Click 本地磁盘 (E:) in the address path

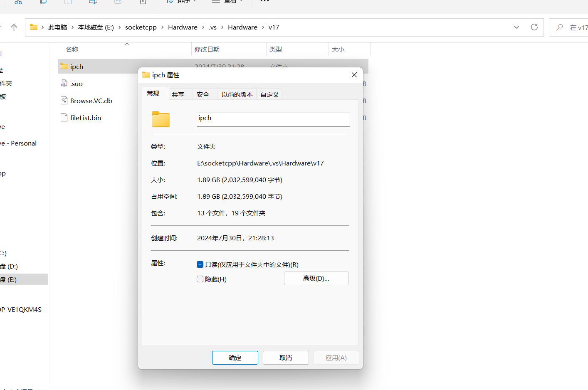[x=96, y=27]
